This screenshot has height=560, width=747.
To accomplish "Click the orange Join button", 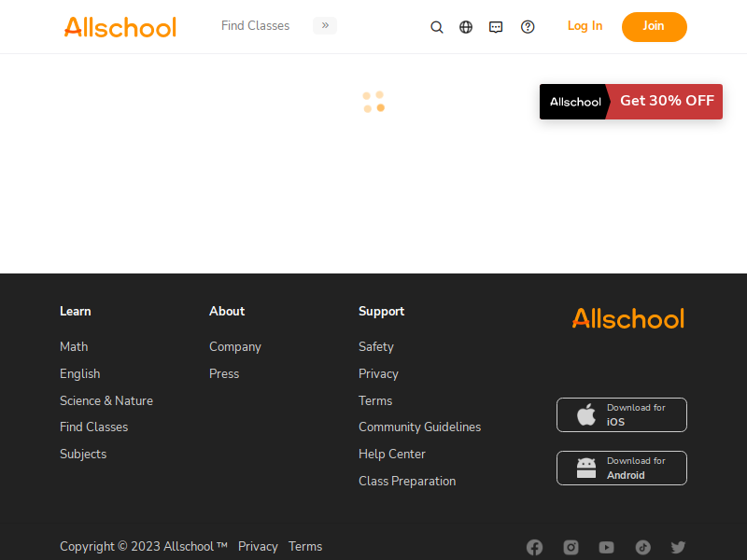I will tap(655, 27).
